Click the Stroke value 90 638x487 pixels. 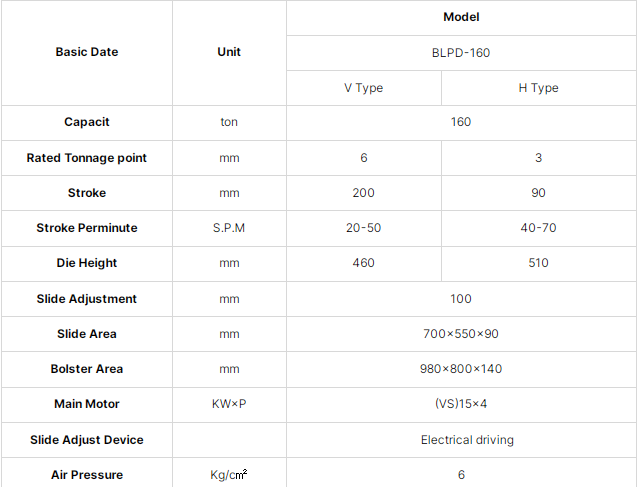[538, 193]
